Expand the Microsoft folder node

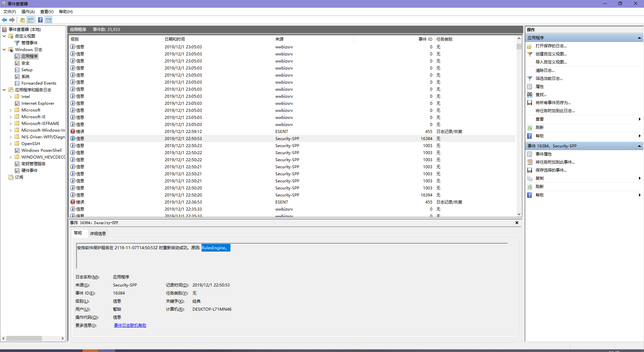point(10,110)
